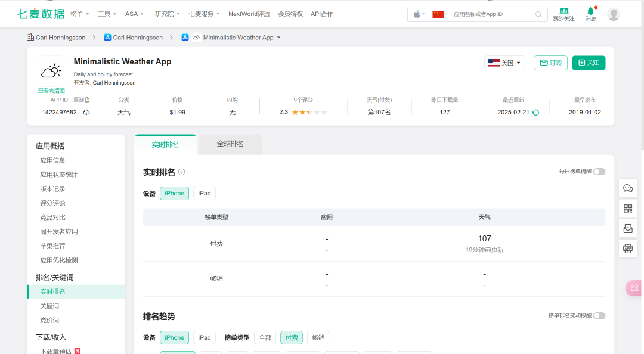This screenshot has width=644, height=354.
Task: Click the pink translate floating icon
Action: 634,288
